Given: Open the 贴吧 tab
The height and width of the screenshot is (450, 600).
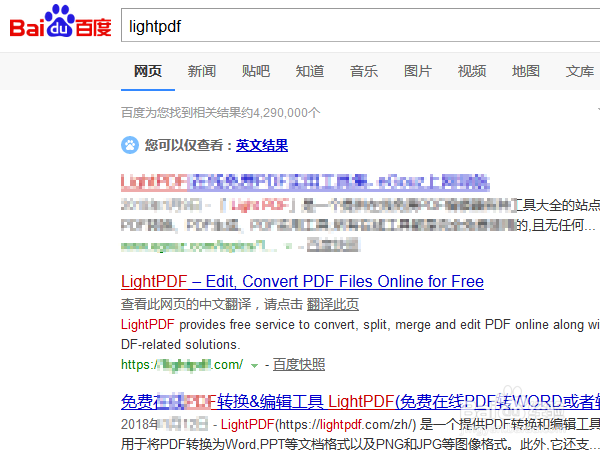Looking at the screenshot, I should click(x=256, y=71).
